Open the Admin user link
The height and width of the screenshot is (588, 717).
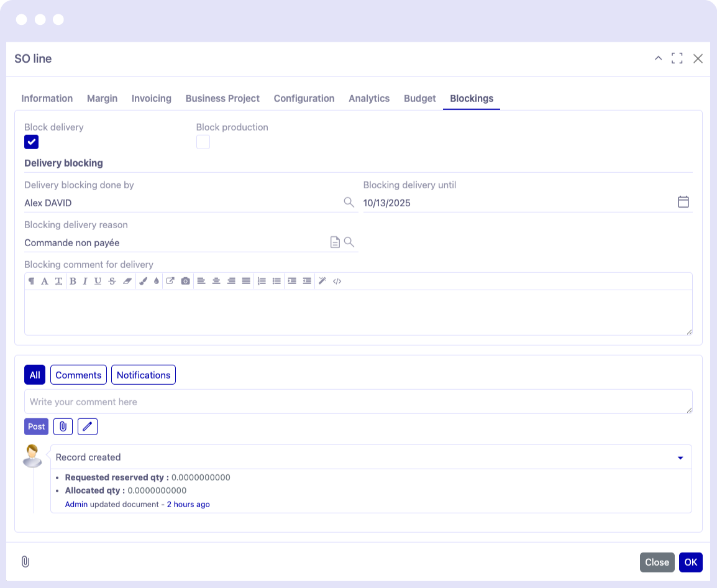click(x=76, y=504)
